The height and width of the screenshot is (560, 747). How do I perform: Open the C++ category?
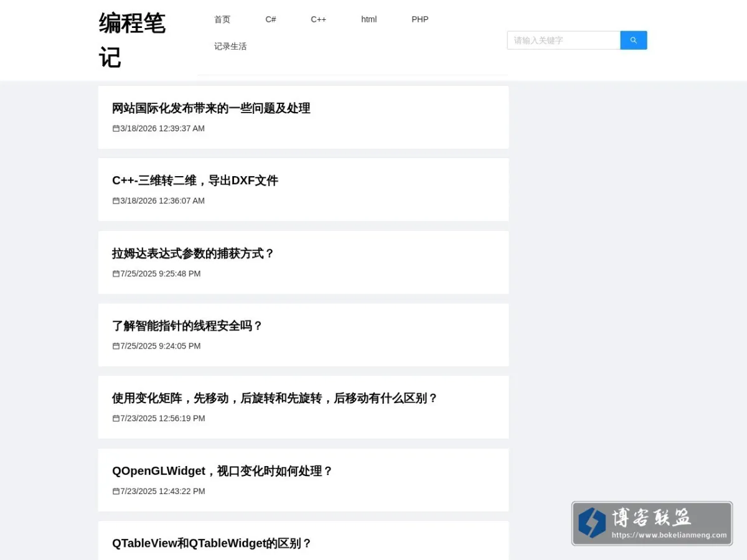click(319, 19)
